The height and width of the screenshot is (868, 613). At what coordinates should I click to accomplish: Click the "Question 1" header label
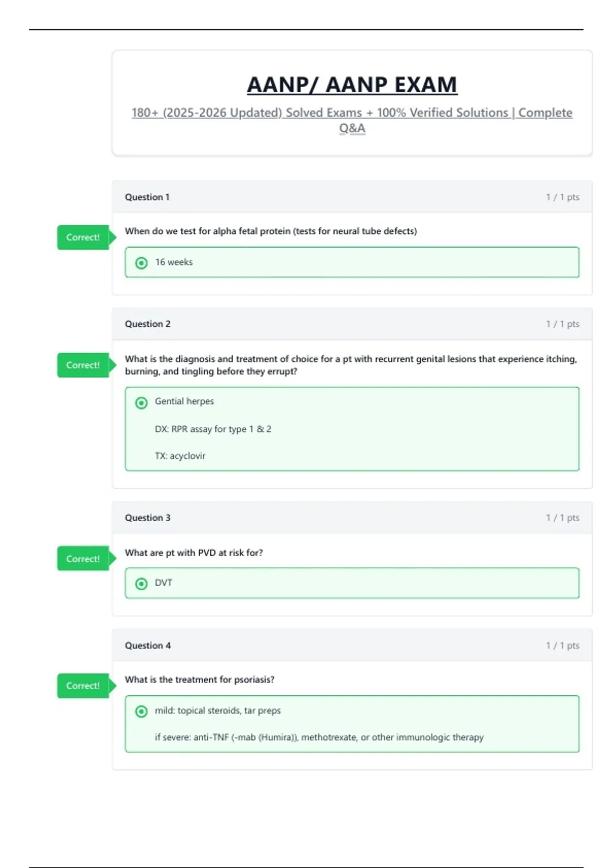[x=147, y=197]
